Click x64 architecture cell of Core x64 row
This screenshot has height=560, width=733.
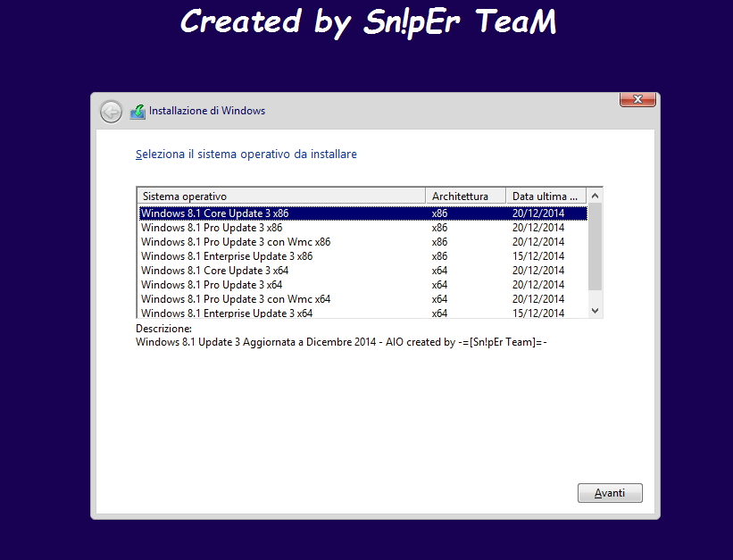439,271
